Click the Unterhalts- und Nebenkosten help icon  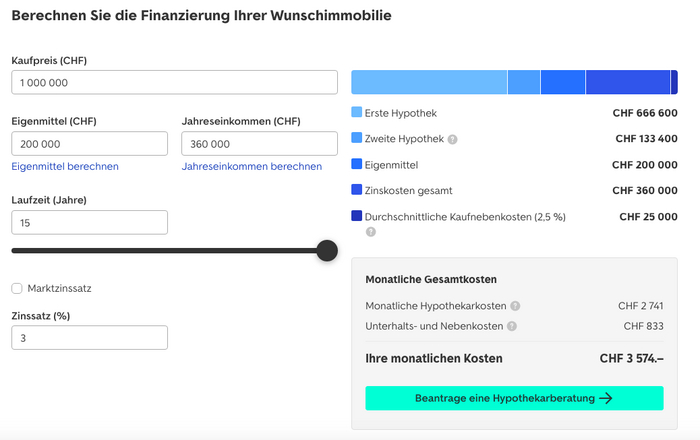coord(512,326)
